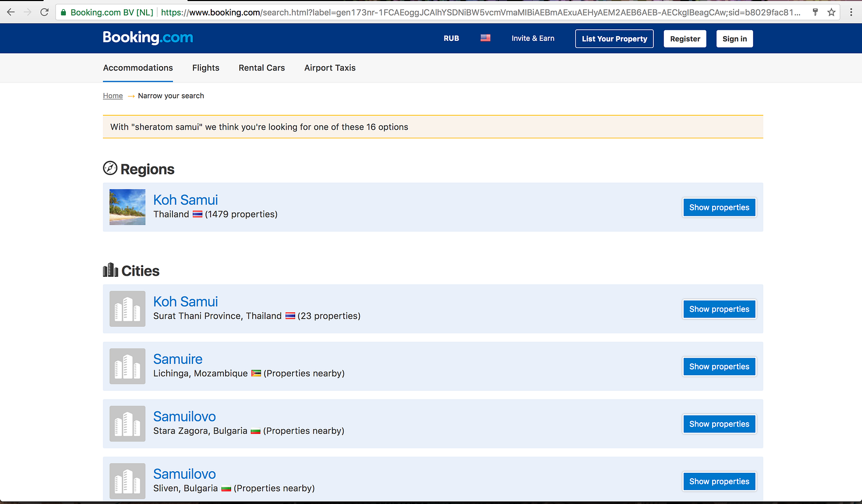This screenshot has width=862, height=504.
Task: Open Koh Samui city link
Action: (185, 302)
